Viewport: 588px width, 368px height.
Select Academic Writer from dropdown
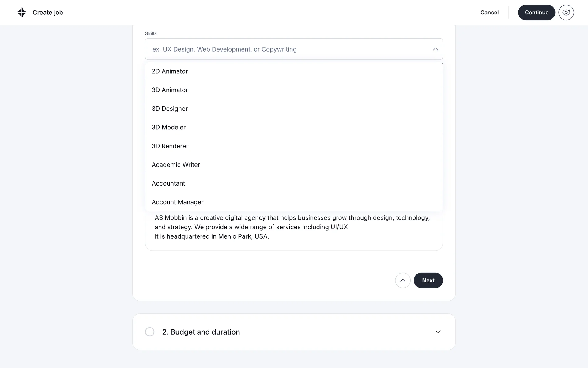coord(176,165)
